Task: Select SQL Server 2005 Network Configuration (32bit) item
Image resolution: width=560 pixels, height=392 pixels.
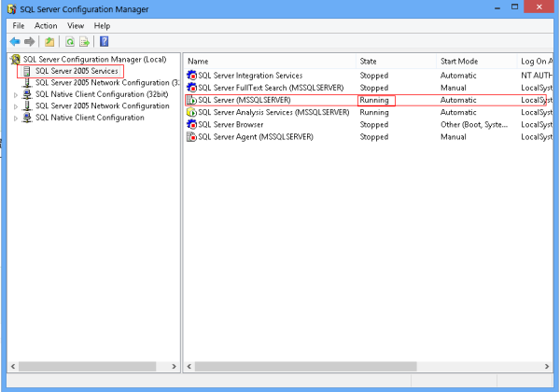Action: click(x=107, y=83)
